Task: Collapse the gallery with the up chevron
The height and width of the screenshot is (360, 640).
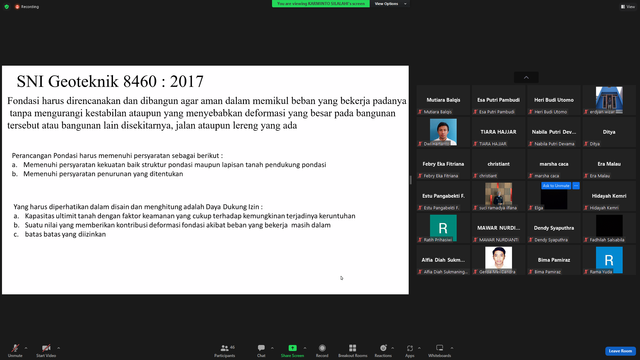Action: point(526,78)
